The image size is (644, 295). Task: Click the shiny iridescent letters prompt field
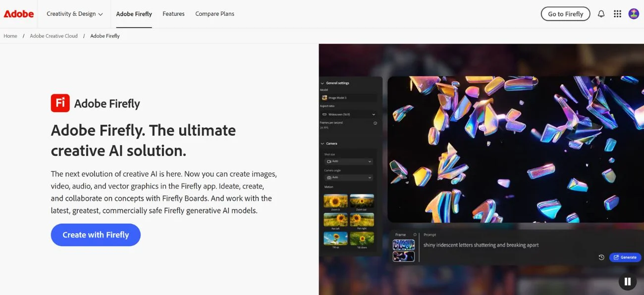click(x=481, y=245)
